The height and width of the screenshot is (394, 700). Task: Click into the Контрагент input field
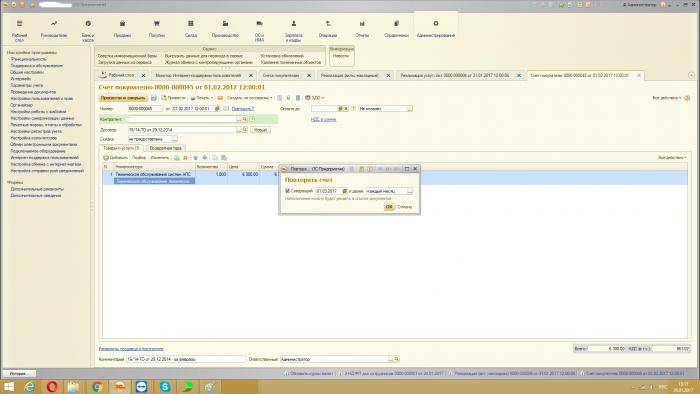tap(183, 119)
